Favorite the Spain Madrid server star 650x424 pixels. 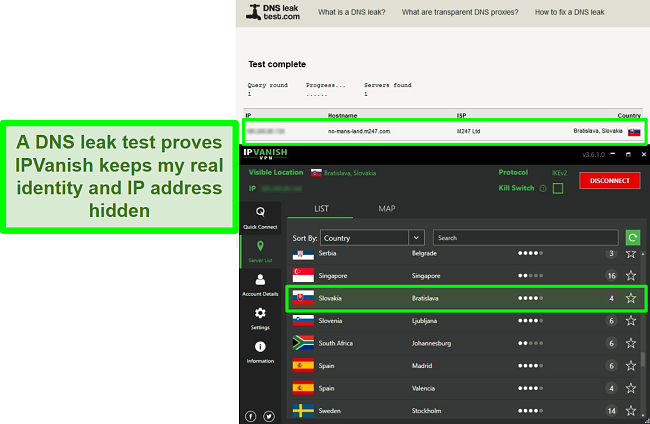(x=631, y=366)
